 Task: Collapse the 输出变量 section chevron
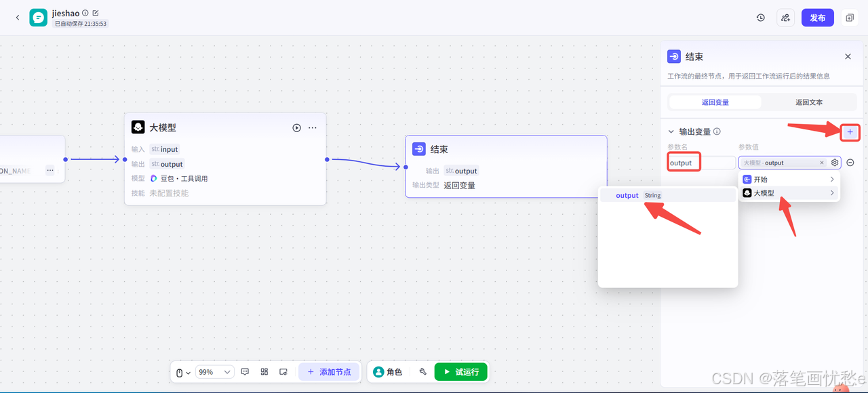671,132
